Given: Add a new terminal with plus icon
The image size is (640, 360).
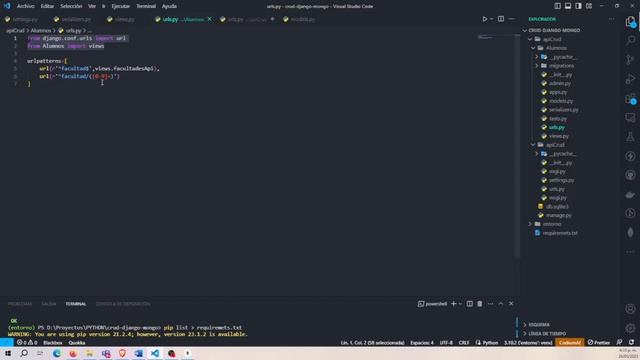Looking at the screenshot, I should (x=453, y=304).
